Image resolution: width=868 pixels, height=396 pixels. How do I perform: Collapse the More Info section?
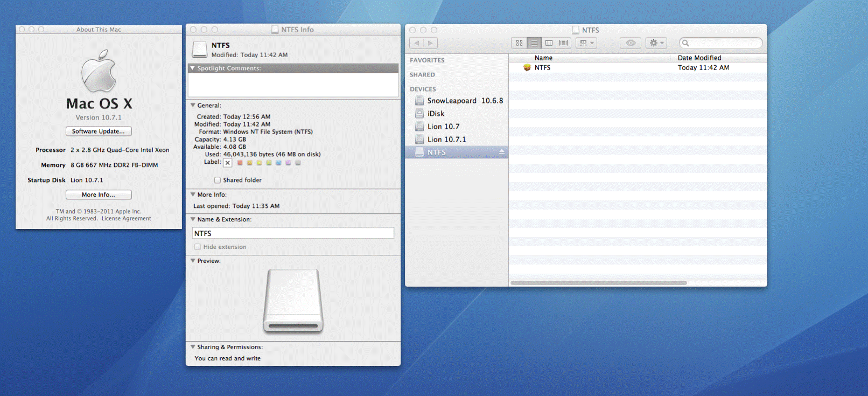tap(193, 194)
